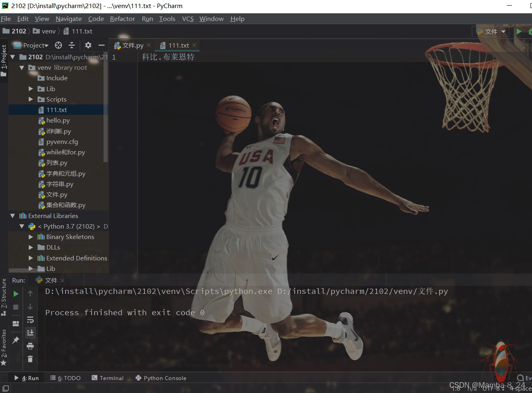Open the Terminal tool window
532x393 pixels.
pos(108,378)
